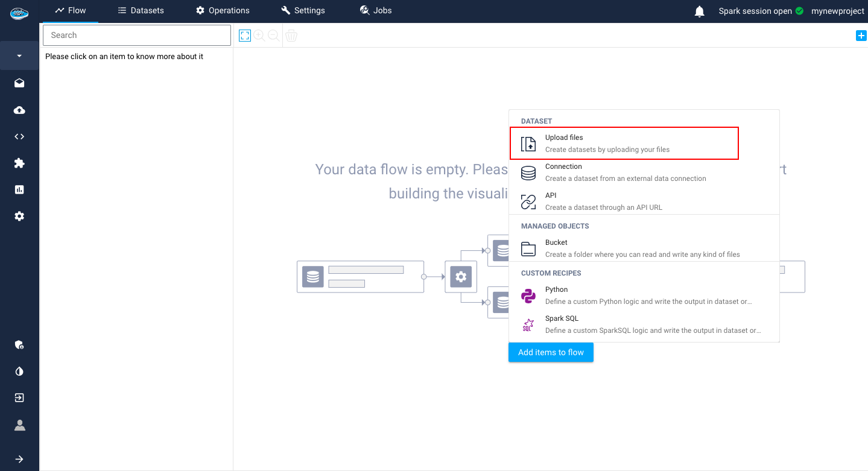
Task: Open the Jobs menu
Action: (375, 10)
